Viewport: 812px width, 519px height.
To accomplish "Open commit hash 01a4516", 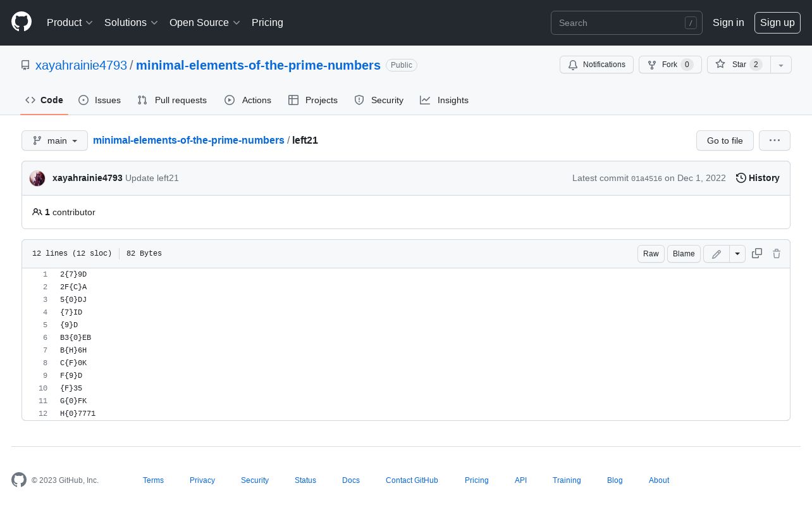I will click(646, 179).
